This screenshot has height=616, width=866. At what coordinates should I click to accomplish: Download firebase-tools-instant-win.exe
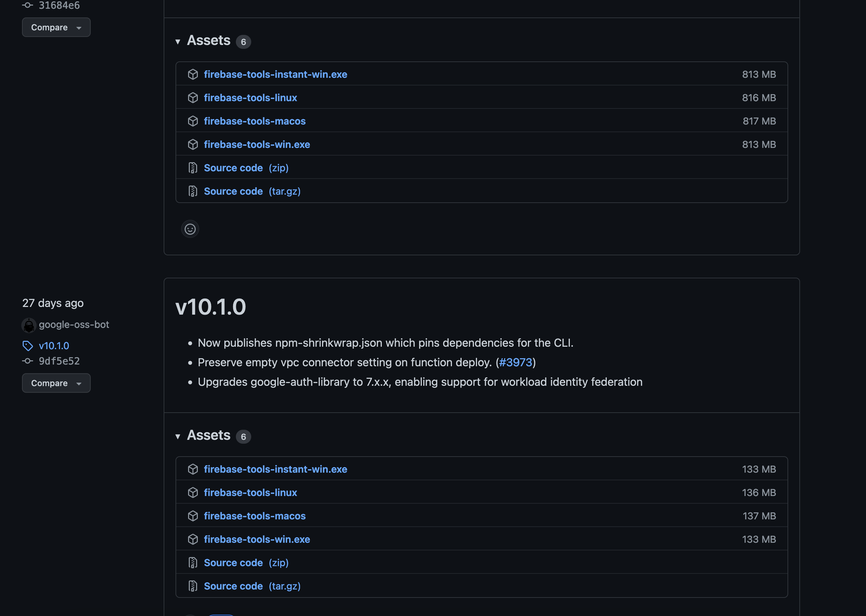coord(275,74)
